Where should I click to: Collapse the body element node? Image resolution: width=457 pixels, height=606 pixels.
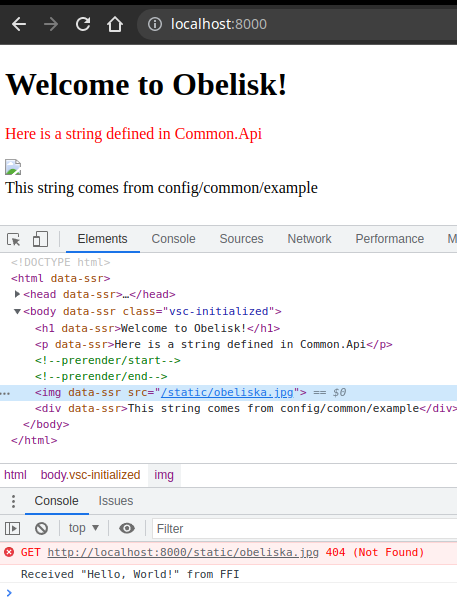point(17,312)
